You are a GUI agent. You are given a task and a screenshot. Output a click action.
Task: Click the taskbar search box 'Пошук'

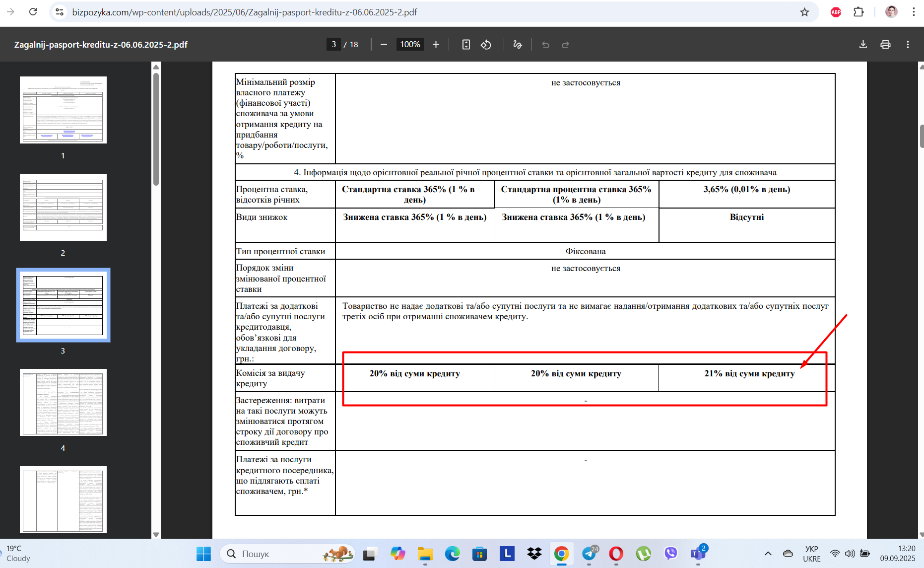point(288,554)
